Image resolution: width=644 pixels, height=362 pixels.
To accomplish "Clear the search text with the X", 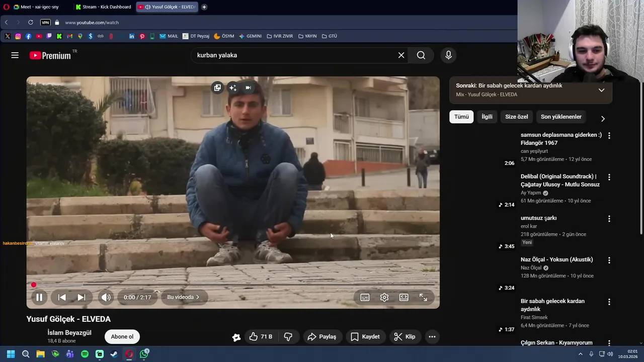I will tap(401, 55).
